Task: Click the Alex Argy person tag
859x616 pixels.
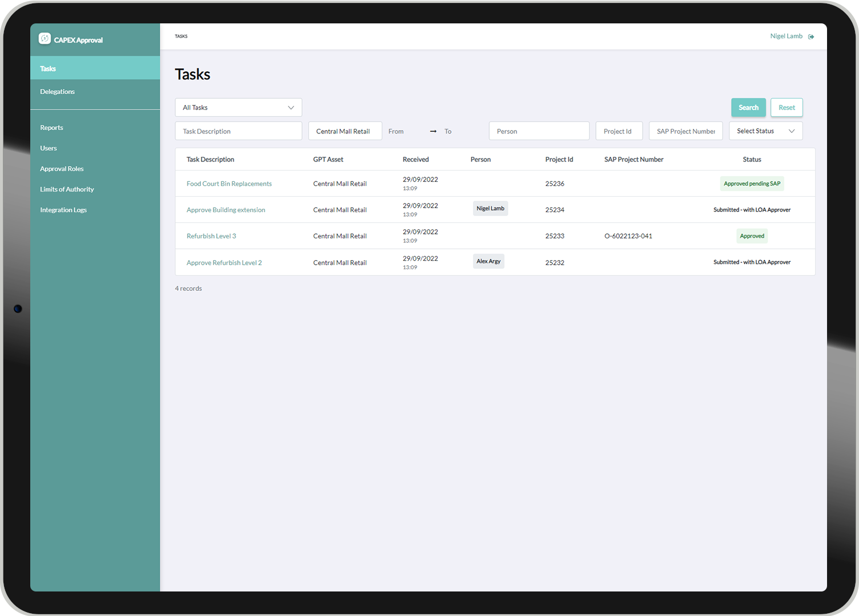Action: [489, 261]
